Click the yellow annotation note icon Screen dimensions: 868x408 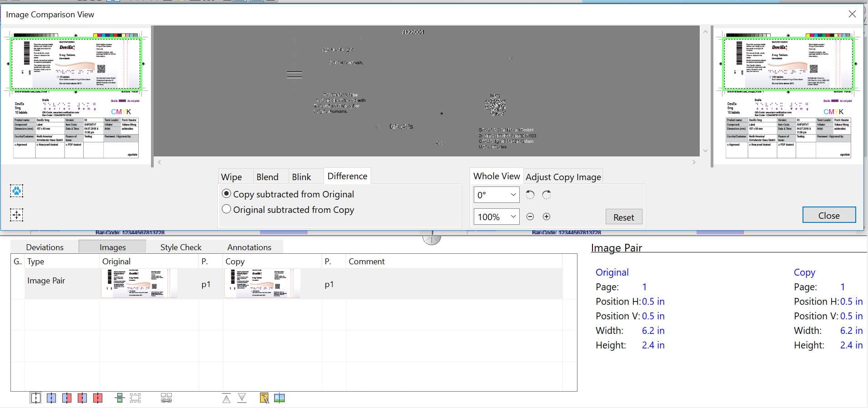[264, 398]
